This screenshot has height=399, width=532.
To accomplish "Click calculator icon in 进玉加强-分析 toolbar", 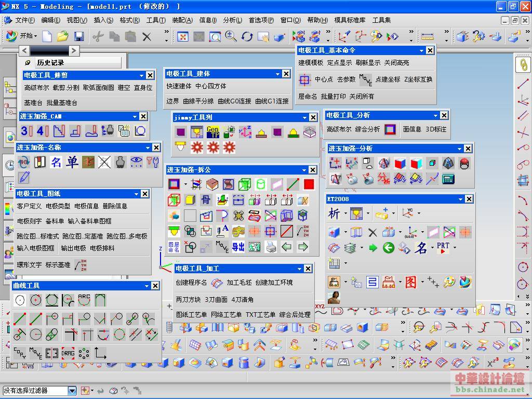I will coord(448,179).
